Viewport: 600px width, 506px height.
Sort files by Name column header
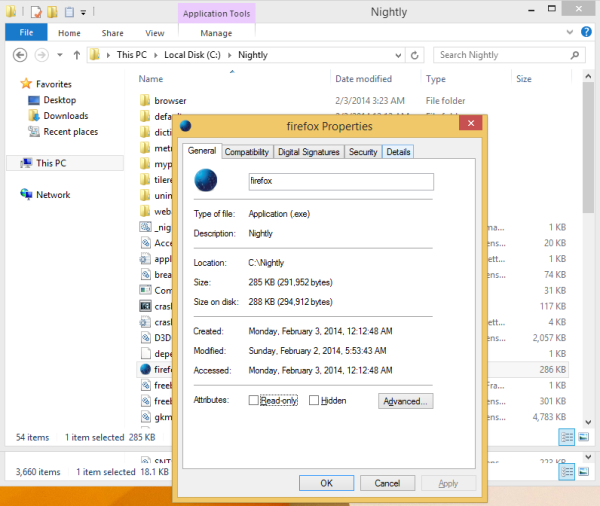point(151,79)
